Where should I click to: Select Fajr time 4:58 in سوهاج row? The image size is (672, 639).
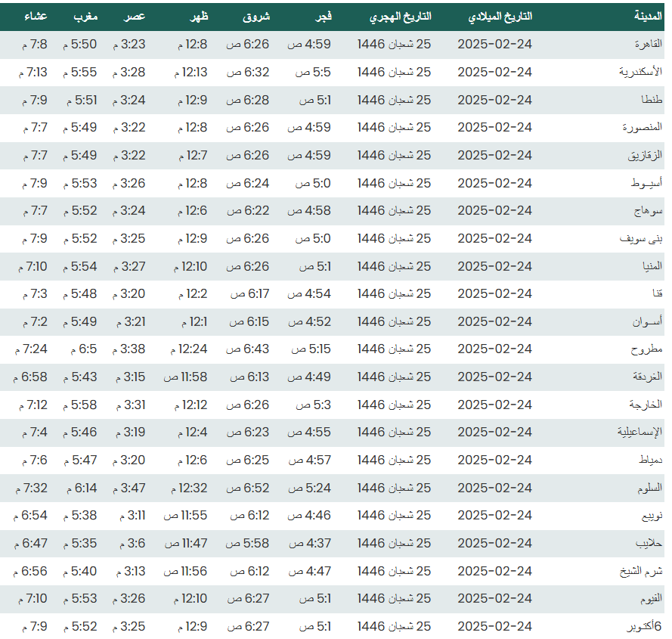click(309, 210)
